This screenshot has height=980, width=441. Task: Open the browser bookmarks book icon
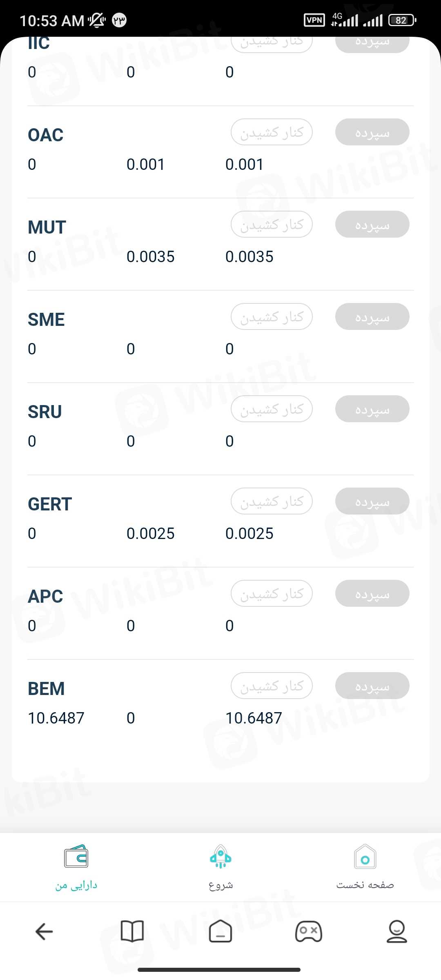pyautogui.click(x=132, y=931)
